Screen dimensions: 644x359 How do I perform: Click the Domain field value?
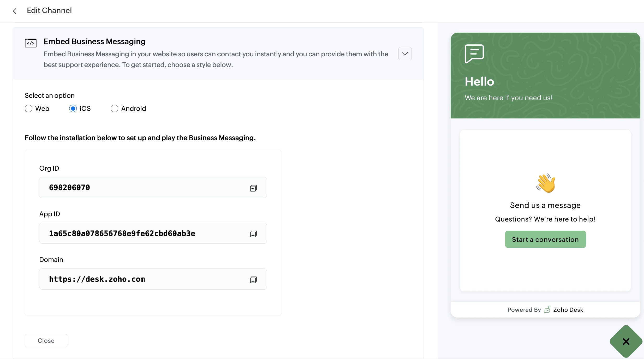coord(97,279)
